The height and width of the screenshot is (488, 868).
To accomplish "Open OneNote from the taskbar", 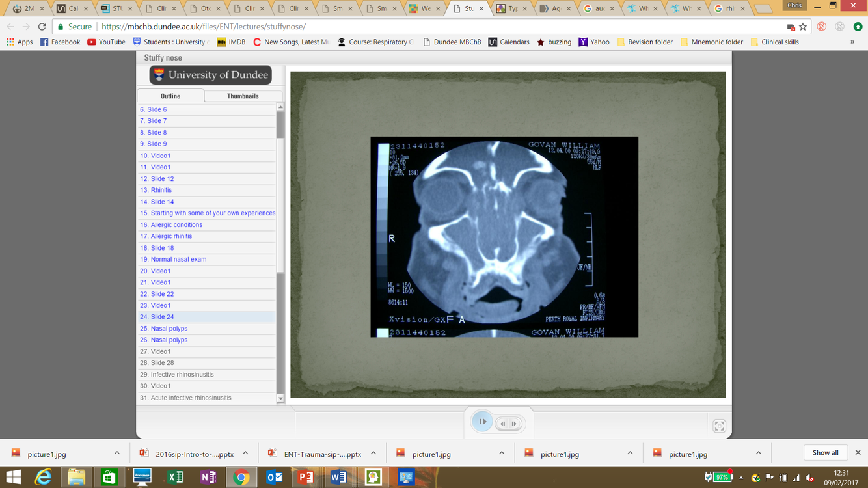I will click(x=208, y=478).
